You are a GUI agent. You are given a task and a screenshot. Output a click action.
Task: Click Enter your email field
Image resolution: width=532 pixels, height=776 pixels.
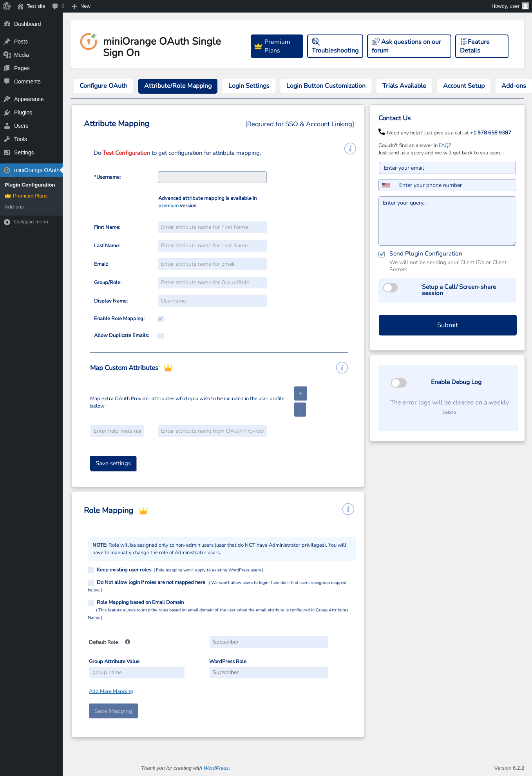click(x=447, y=168)
